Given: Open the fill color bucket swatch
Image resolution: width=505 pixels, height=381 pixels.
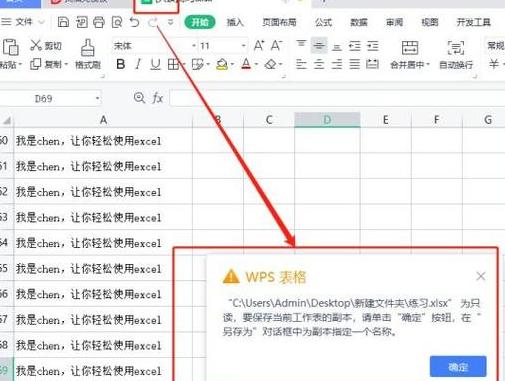Looking at the screenshot, I should coord(222,64).
